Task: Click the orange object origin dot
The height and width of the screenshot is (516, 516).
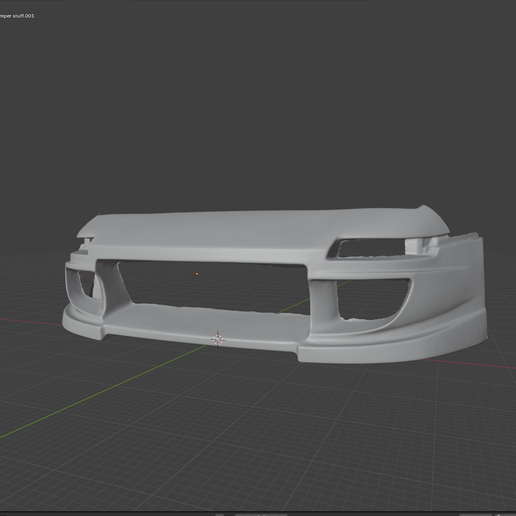Action: pyautogui.click(x=197, y=274)
